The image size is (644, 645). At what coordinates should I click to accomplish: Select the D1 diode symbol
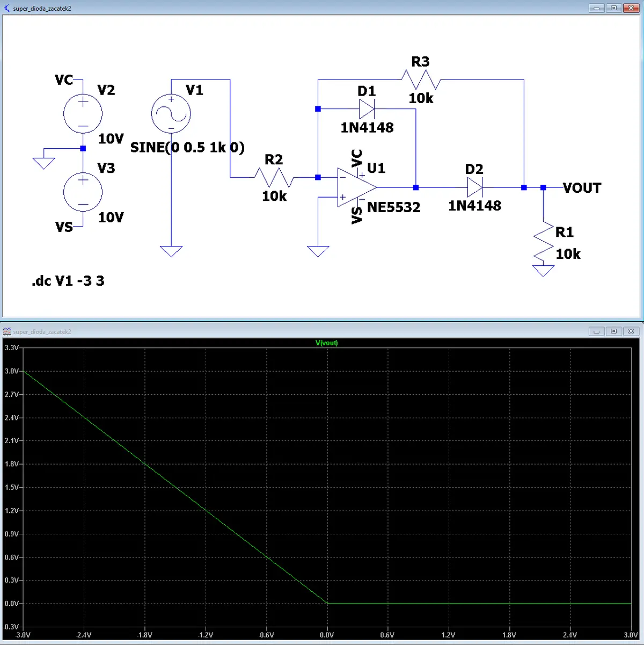pyautogui.click(x=367, y=109)
